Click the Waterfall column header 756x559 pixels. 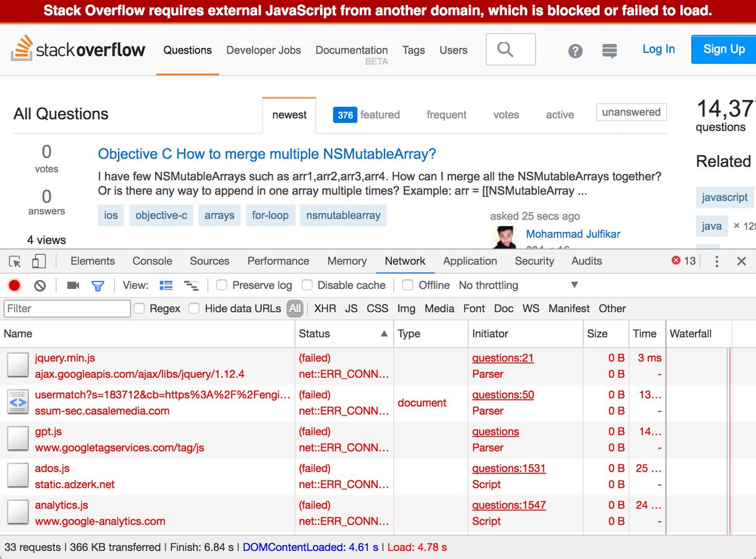(699, 334)
